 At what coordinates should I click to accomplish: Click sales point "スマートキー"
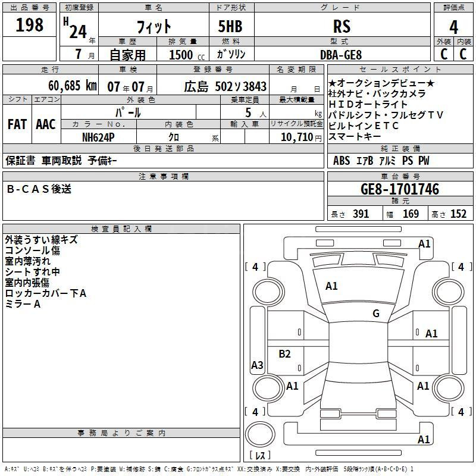click(355, 136)
